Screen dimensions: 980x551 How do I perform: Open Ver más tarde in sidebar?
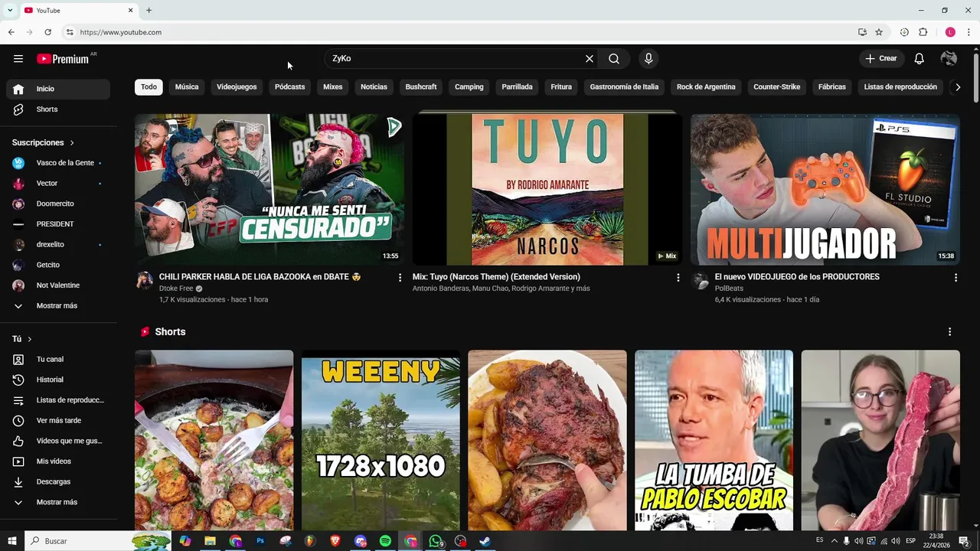point(58,420)
